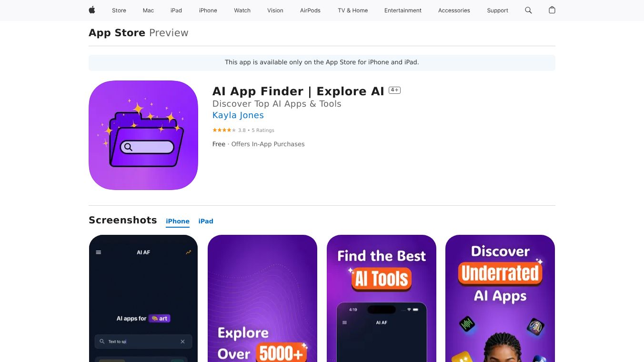Go to the Support page
The width and height of the screenshot is (644, 362).
point(498,10)
